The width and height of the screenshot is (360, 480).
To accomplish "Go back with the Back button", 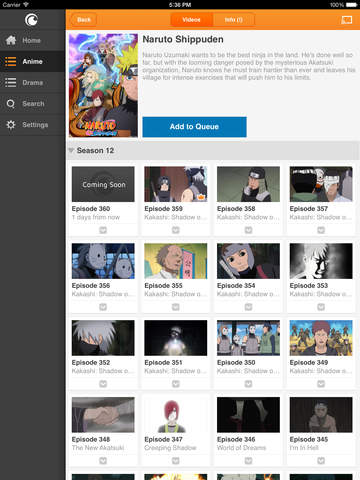I will click(x=84, y=20).
